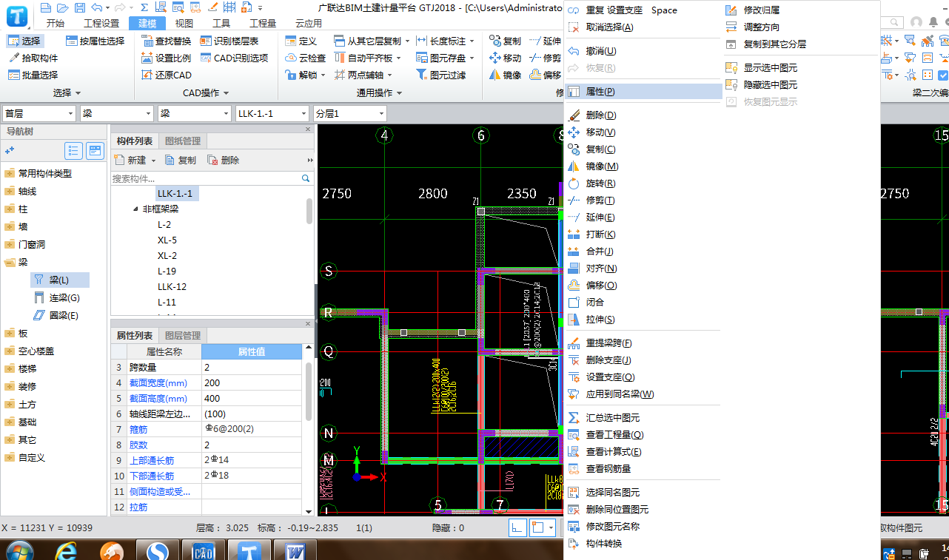The image size is (949, 560).
Task: Select XL-5 in the component list
Action: (167, 240)
